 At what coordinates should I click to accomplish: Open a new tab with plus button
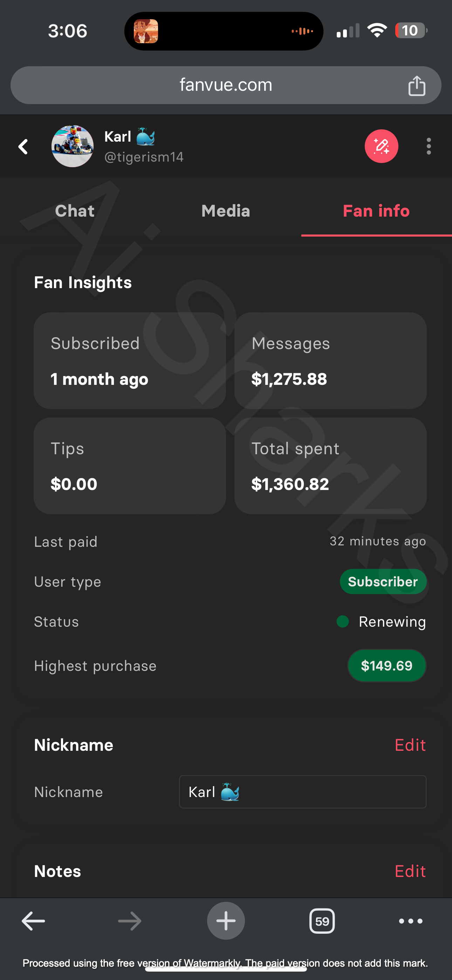(226, 921)
